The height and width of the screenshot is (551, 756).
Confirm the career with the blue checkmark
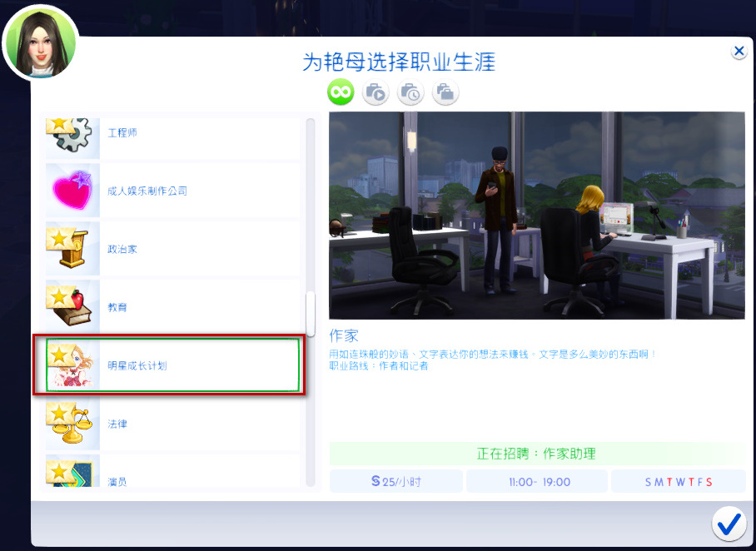click(729, 524)
